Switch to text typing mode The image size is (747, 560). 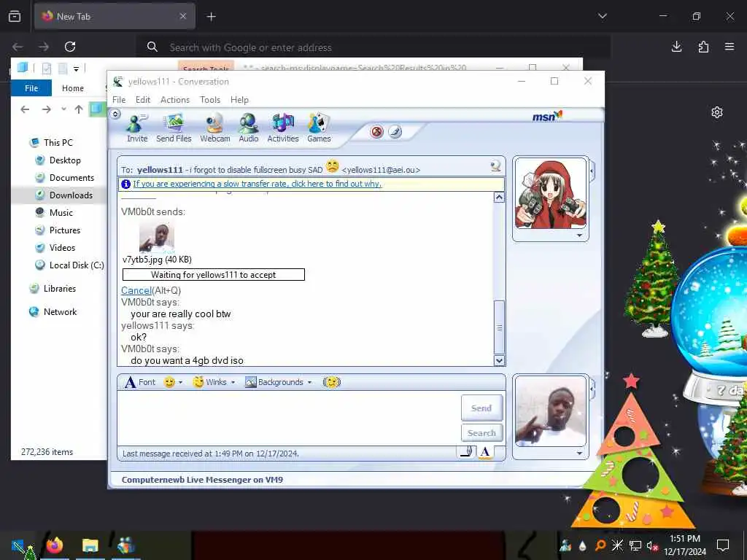click(x=485, y=452)
